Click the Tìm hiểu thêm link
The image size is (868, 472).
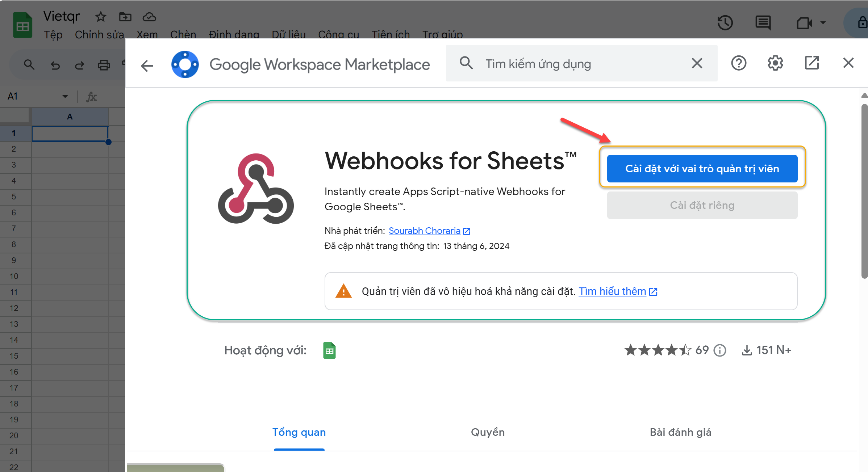click(x=612, y=291)
